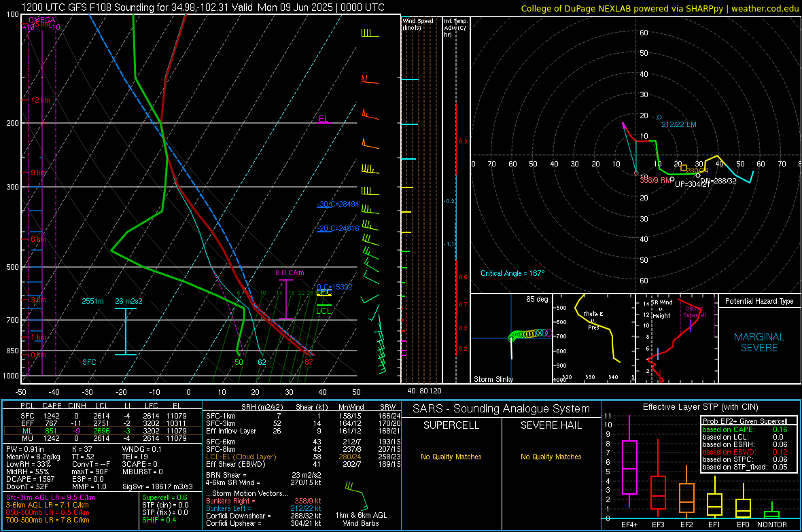Viewport: 802px width, 532px height.
Task: Click the 1km & 6km AGL wind barb graphic
Action: pos(357,495)
